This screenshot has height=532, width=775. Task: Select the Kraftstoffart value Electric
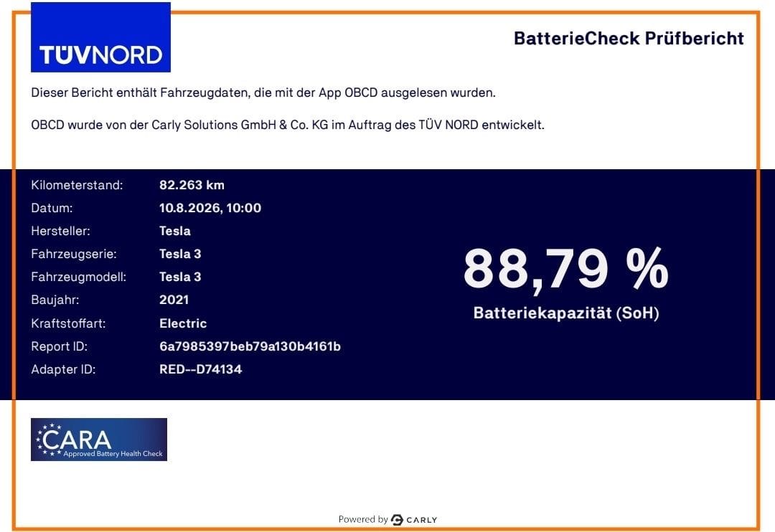[x=183, y=323]
